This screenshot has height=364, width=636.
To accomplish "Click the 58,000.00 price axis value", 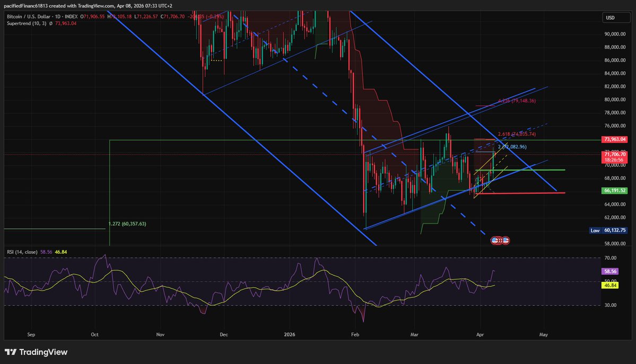I will coord(615,244).
